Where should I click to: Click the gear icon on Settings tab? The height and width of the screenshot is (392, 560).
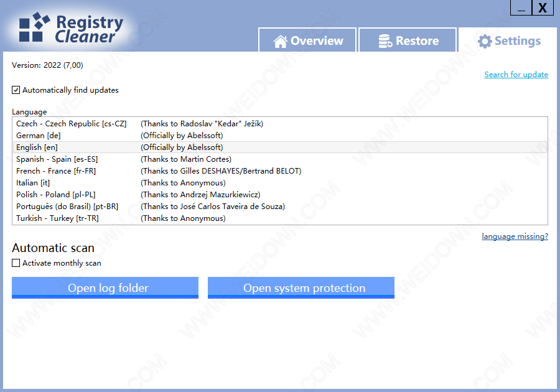tap(485, 42)
